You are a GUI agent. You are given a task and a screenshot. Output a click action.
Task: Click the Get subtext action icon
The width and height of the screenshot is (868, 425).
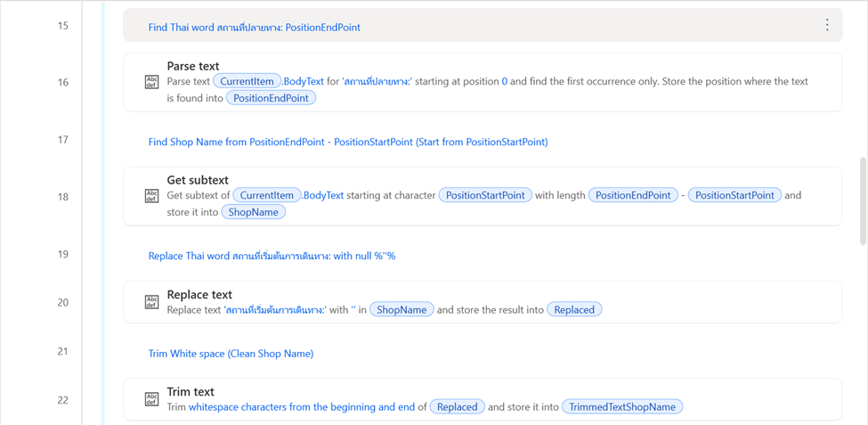[x=151, y=196]
